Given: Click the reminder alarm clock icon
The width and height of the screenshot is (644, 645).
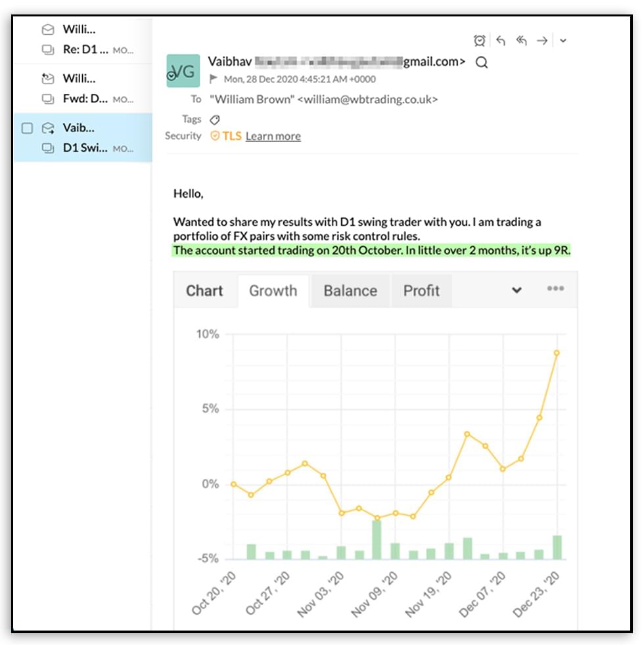Looking at the screenshot, I should coord(480,41).
